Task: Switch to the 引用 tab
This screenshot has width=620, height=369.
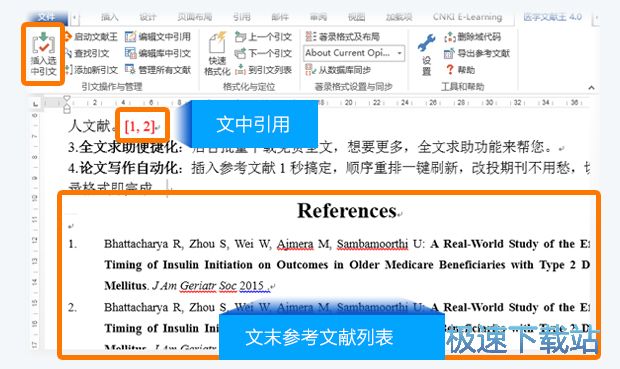Action: click(x=241, y=17)
